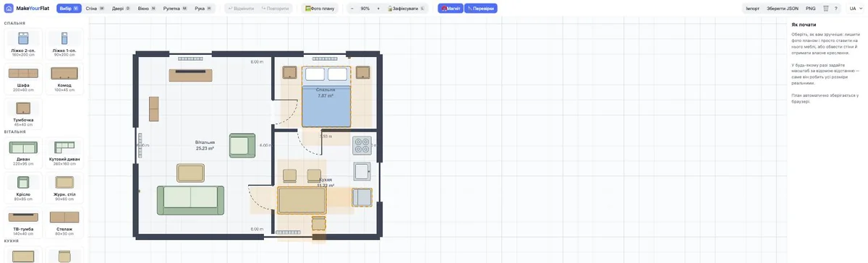Select the dining table in the kitchen
Screen dimensions: 868x263
[302, 199]
